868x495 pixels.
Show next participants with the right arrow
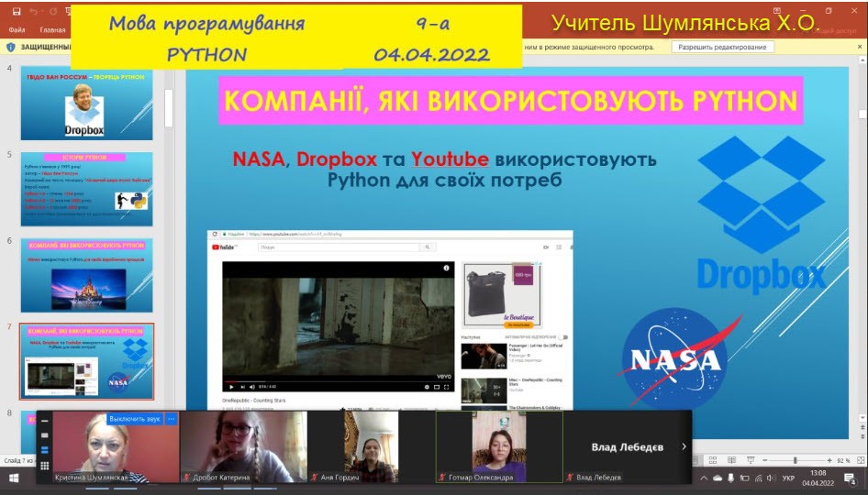tap(683, 446)
